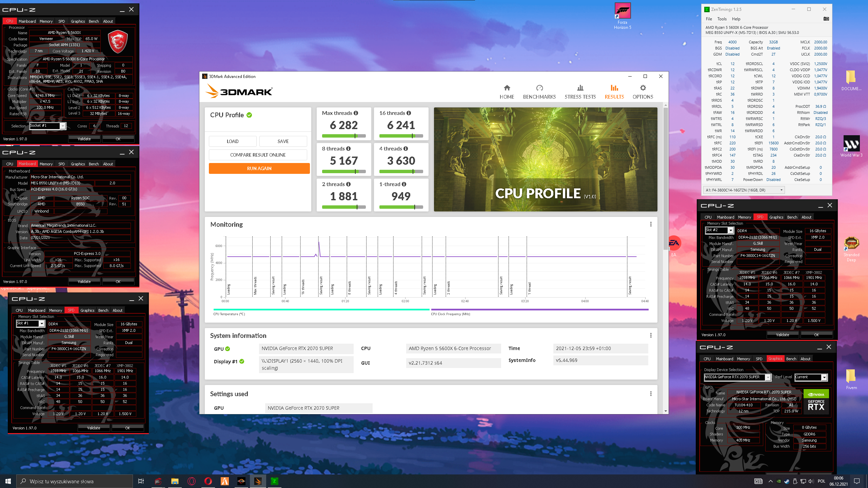This screenshot has height=488, width=868.
Task: Click the info icon beside 16 threads
Action: coord(409,113)
